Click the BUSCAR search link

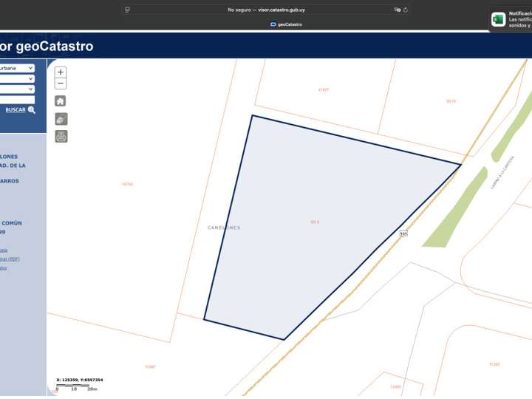(16, 110)
